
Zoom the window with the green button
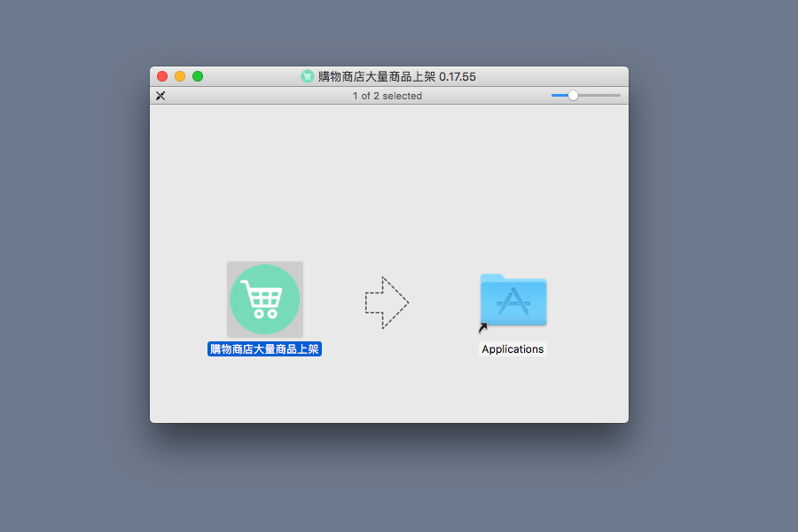click(198, 76)
